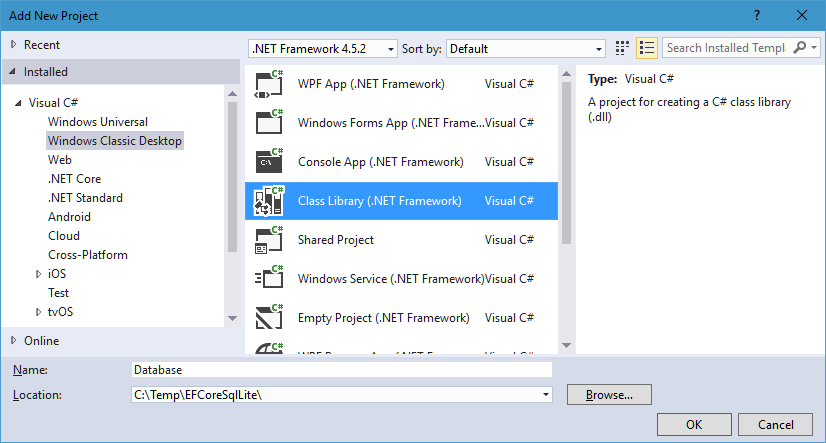This screenshot has height=443, width=826.
Task: Select the Class Library template icon
Action: click(x=269, y=201)
